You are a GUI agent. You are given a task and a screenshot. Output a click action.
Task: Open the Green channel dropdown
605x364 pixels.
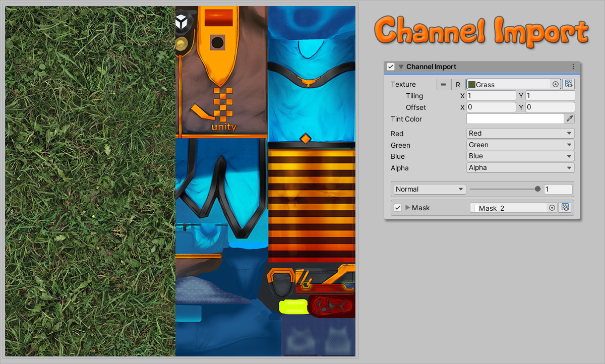click(520, 145)
